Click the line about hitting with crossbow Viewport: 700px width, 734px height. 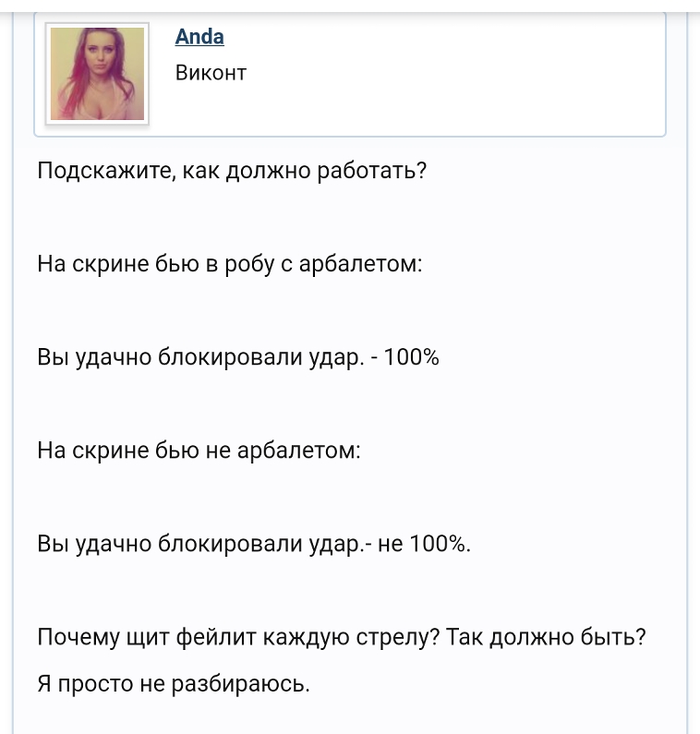[x=230, y=265]
